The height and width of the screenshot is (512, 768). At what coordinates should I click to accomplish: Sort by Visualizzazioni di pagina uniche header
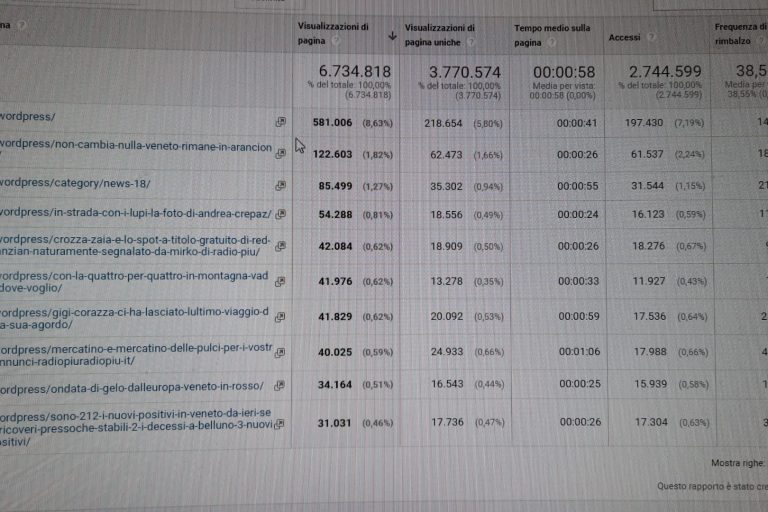click(440, 35)
